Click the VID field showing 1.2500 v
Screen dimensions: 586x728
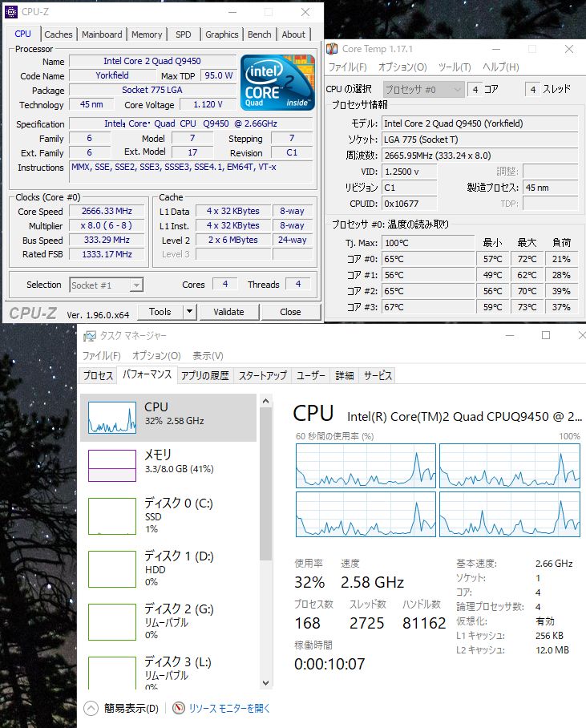pos(409,172)
